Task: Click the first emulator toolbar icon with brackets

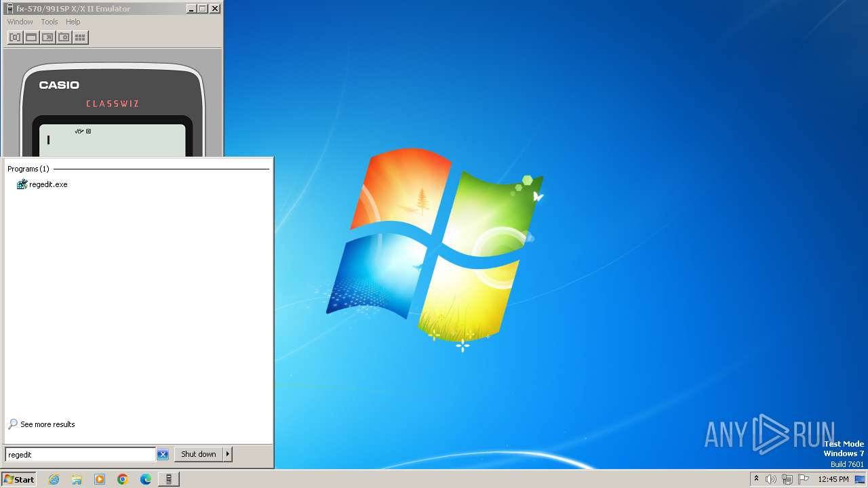Action: tap(15, 37)
